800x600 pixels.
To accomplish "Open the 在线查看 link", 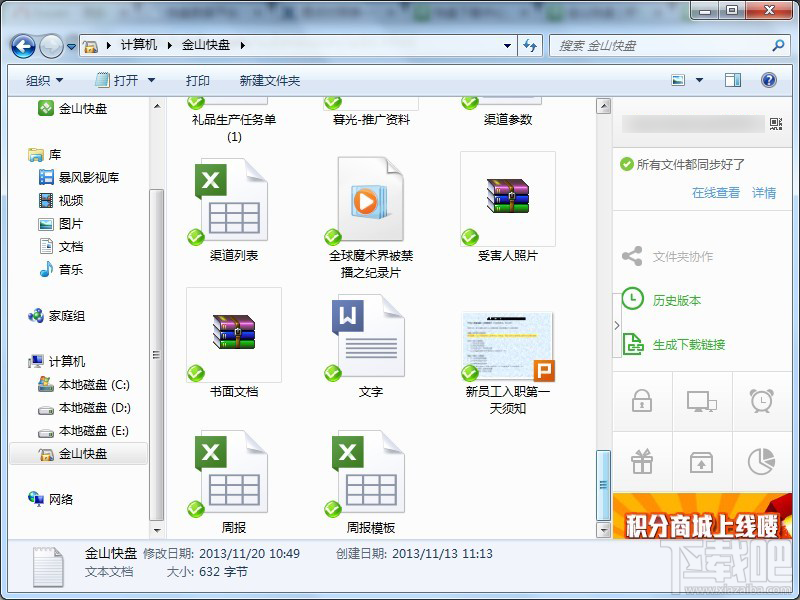I will coord(715,192).
